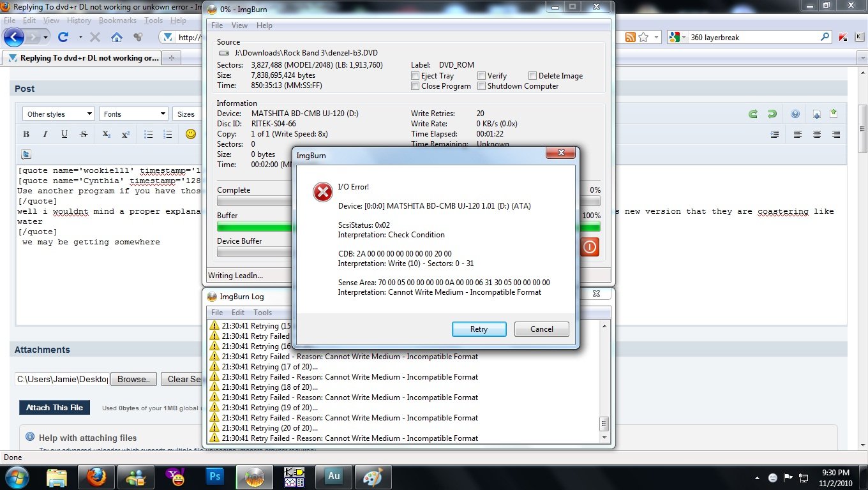Click Retry in the I/O Error dialog
This screenshot has width=868, height=490.
(x=479, y=329)
